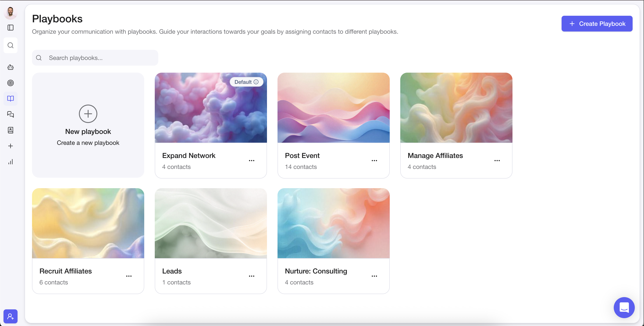Toggle the sidebar panel icon
Screen dimensions: 644x326
tap(11, 27)
